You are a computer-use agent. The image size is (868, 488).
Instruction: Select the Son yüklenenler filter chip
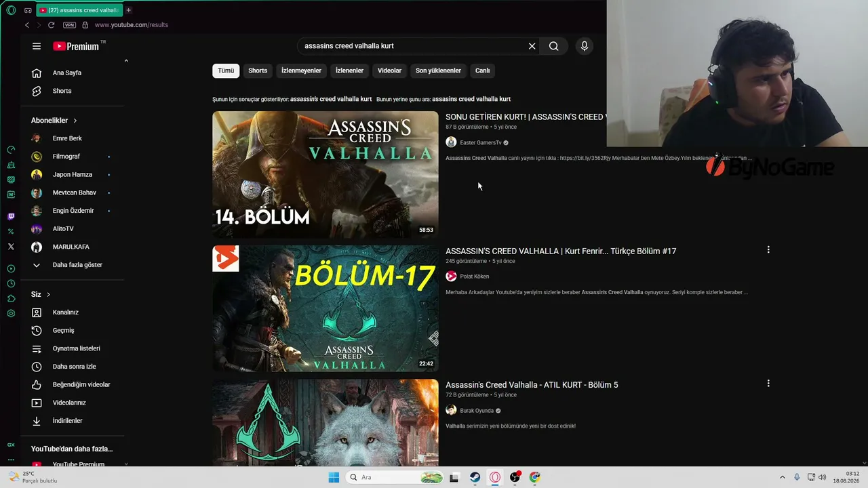[x=438, y=70]
